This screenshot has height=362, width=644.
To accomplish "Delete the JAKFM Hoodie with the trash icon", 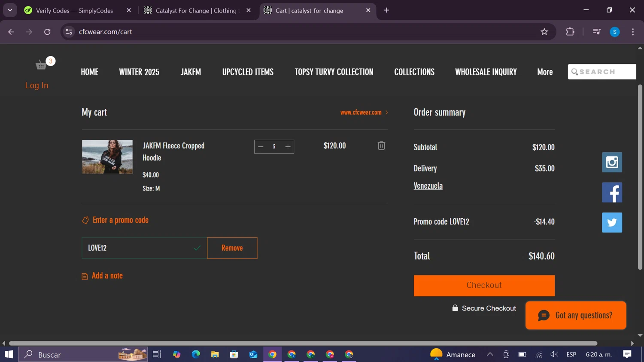I will tap(381, 146).
